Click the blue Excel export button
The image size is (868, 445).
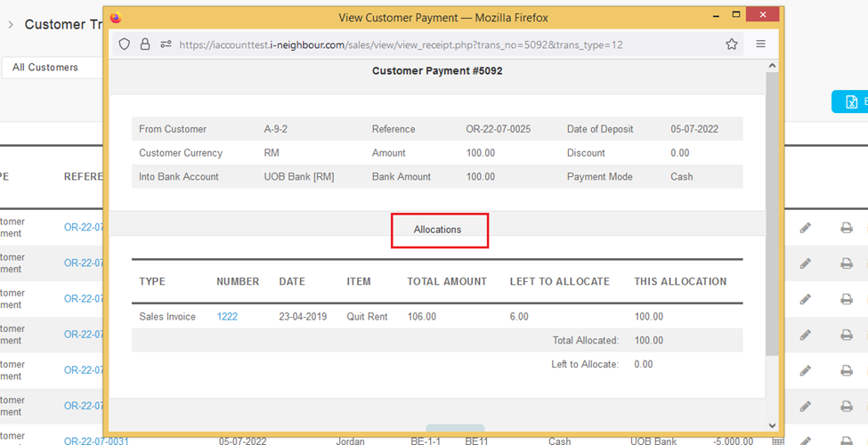(x=849, y=102)
